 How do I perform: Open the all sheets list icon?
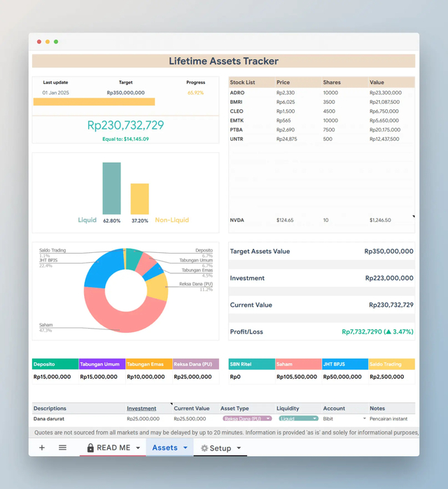point(62,448)
